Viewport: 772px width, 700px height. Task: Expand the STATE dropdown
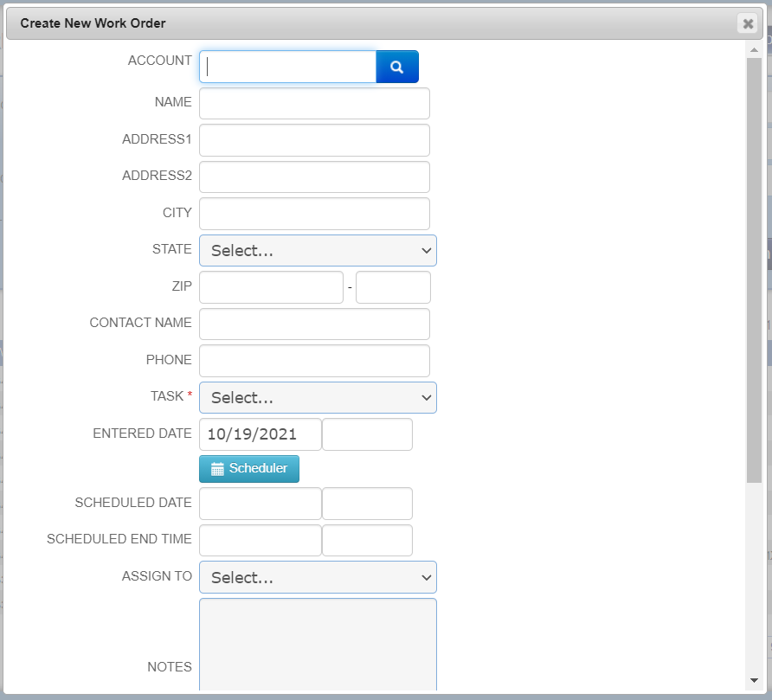tap(318, 250)
